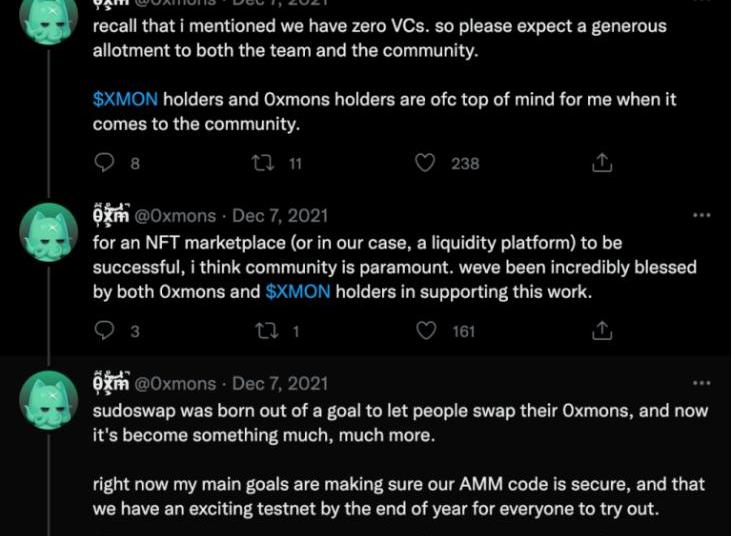The height and width of the screenshot is (536, 732).
Task: Reply to the tweet with 8 replies
Action: coord(104,162)
